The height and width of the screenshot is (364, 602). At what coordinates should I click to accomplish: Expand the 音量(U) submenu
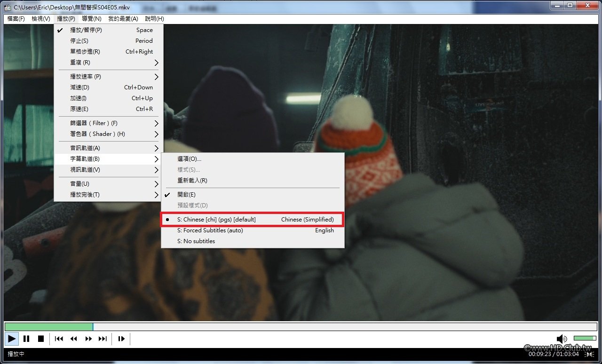pos(109,184)
